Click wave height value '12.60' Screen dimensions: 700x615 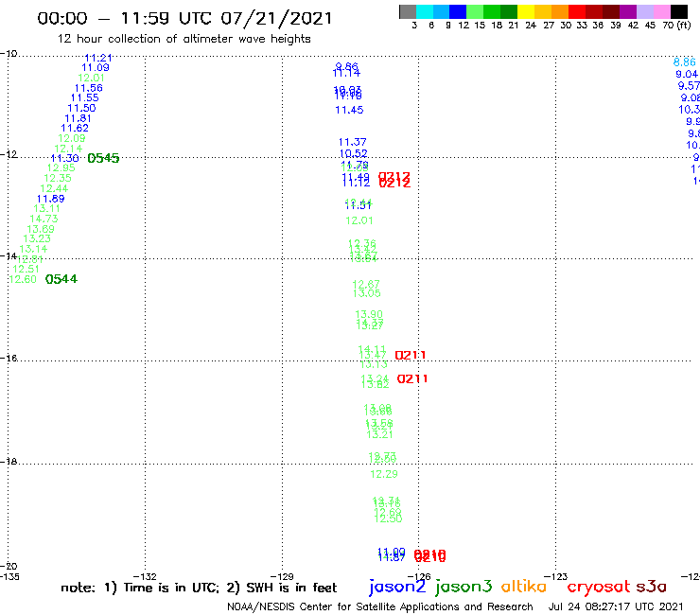[x=23, y=279]
